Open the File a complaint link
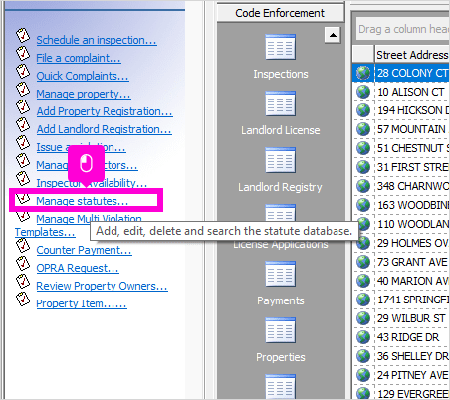Viewport: 450px width, 400px height. [x=78, y=58]
